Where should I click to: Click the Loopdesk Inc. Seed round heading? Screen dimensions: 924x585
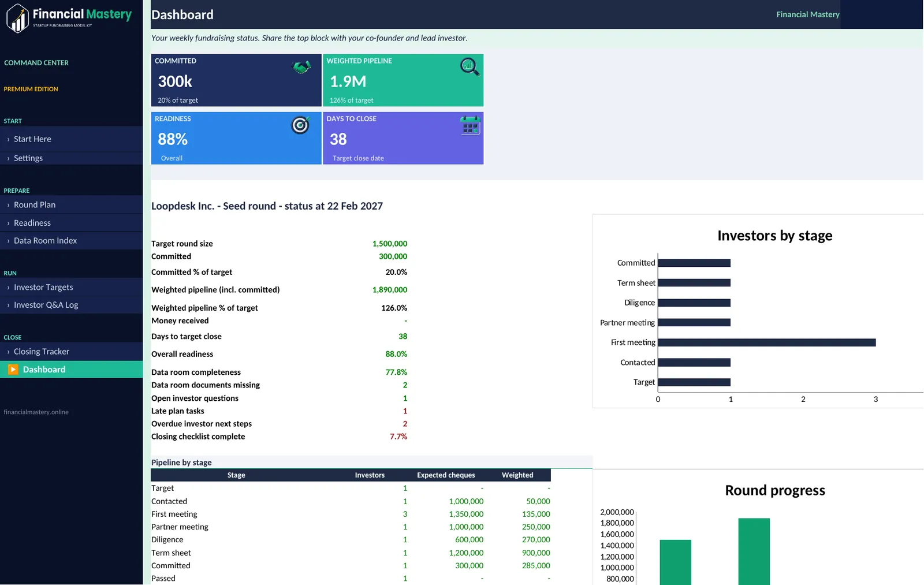[267, 206]
